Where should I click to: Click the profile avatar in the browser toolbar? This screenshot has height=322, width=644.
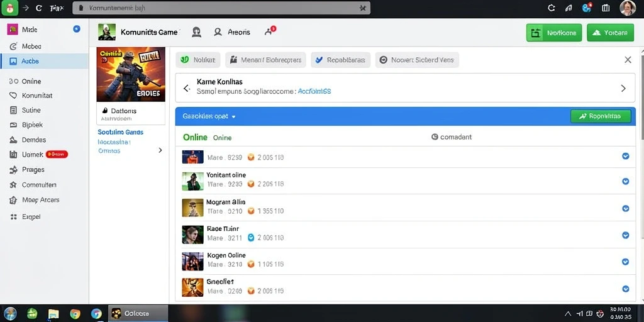(627, 8)
